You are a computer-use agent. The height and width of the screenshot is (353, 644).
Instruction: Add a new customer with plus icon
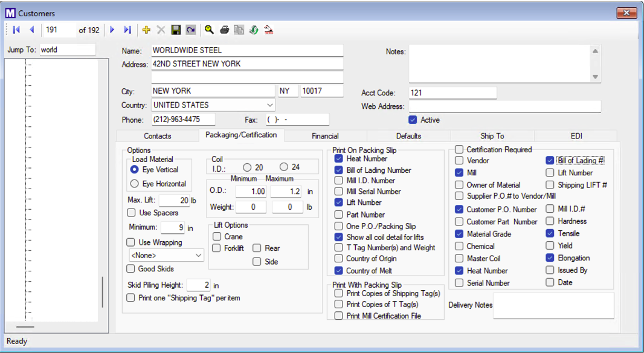[146, 30]
